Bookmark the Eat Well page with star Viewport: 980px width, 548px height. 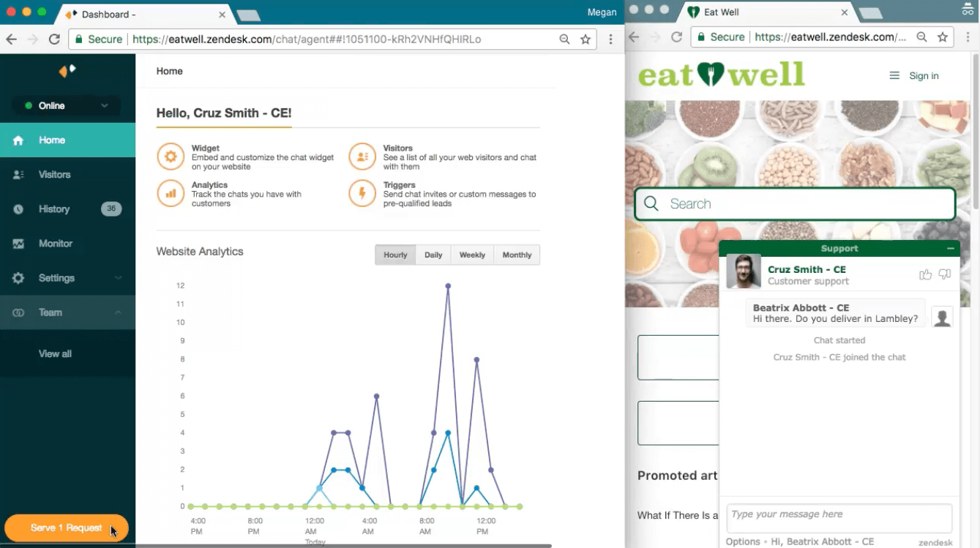(x=943, y=37)
